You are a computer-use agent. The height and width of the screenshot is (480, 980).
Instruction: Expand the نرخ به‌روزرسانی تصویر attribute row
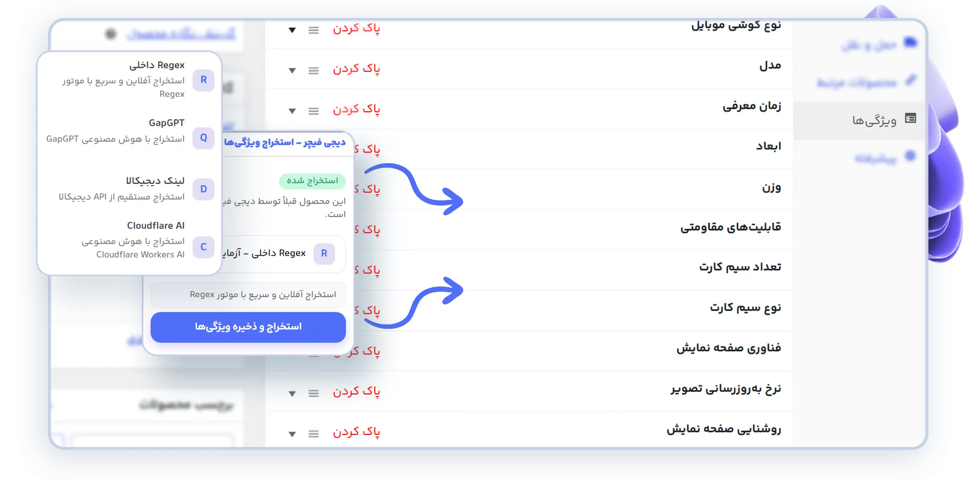(x=292, y=393)
